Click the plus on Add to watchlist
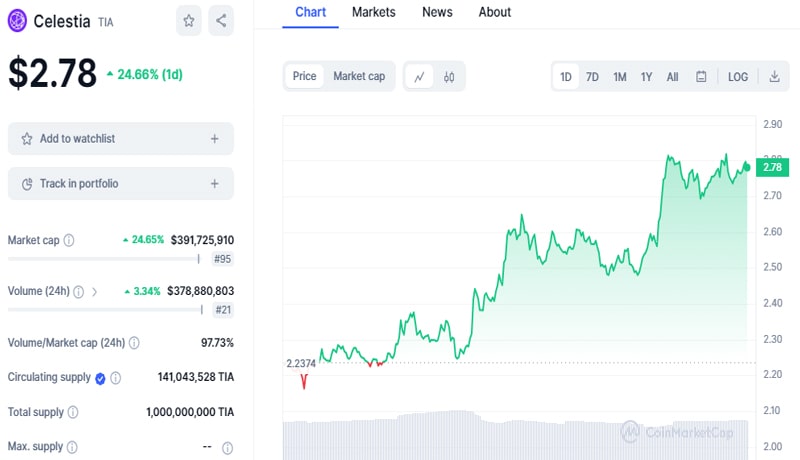 point(215,139)
